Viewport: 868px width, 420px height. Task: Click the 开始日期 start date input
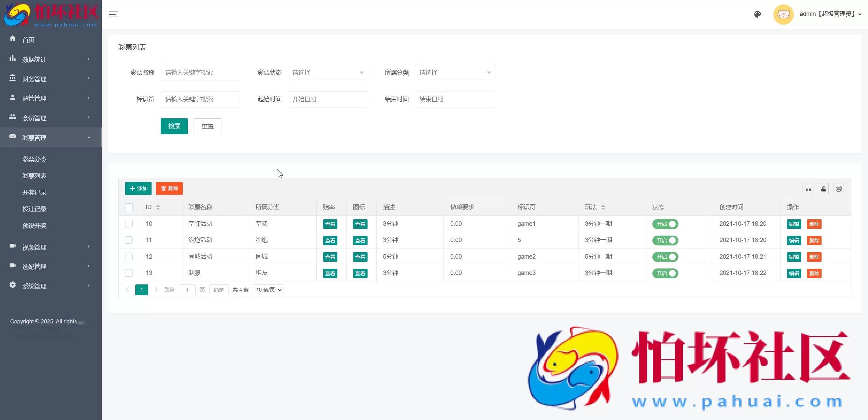[328, 99]
